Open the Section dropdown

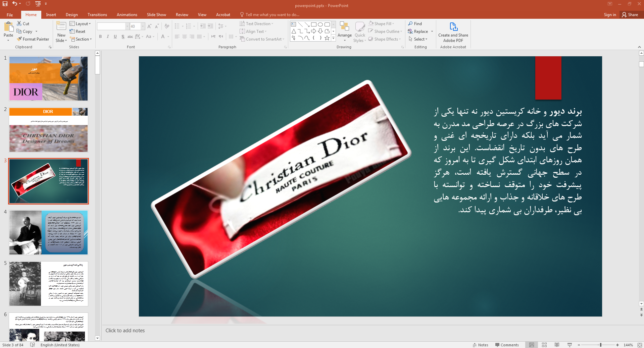point(81,39)
